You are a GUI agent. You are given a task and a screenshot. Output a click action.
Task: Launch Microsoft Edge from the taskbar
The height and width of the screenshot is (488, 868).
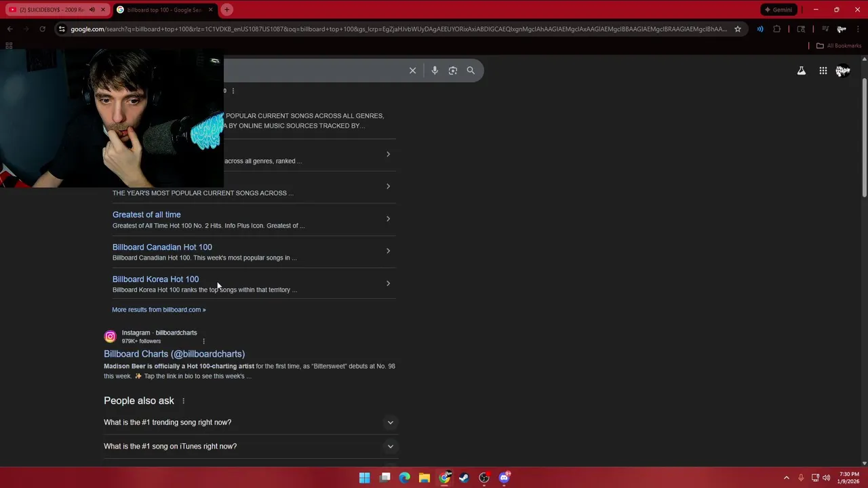405,478
